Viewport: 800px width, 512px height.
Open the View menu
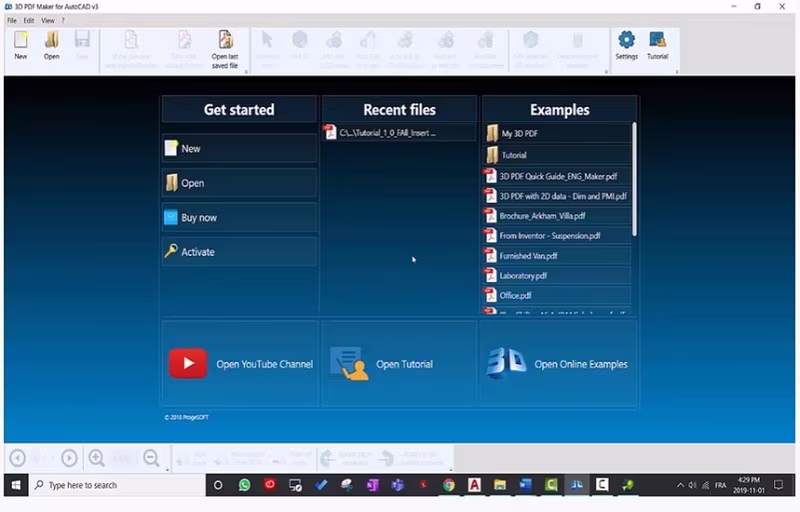[48, 20]
